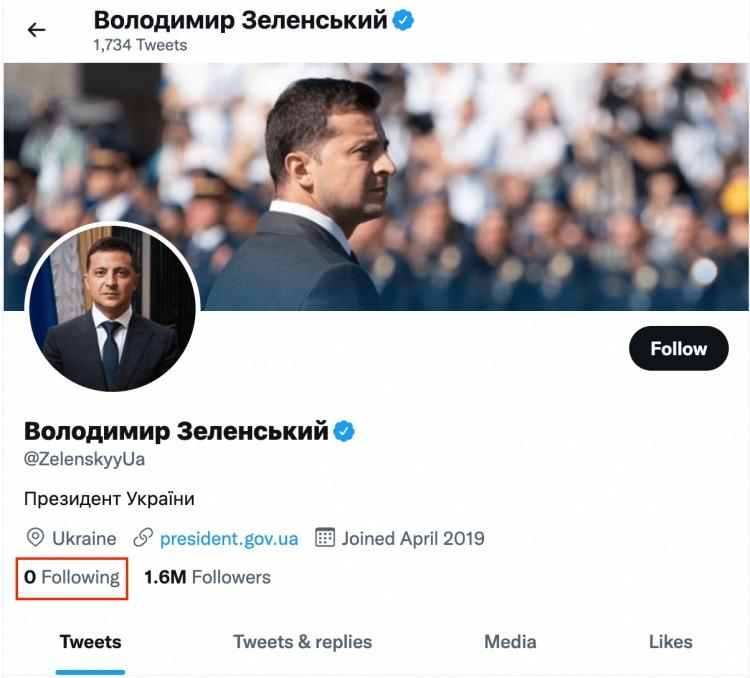This screenshot has height=678, width=750.
Task: Switch to the Media tab
Action: tap(510, 642)
